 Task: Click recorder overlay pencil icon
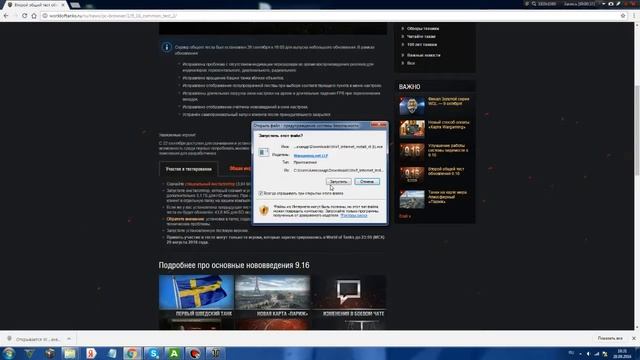pyautogui.click(x=618, y=4)
